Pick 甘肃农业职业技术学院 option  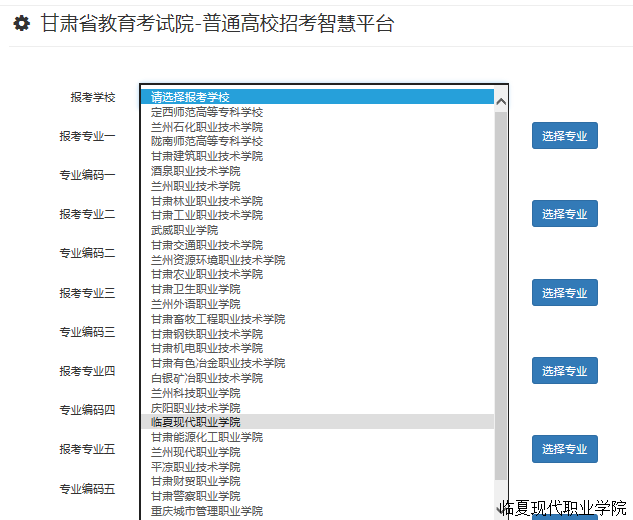coord(318,275)
